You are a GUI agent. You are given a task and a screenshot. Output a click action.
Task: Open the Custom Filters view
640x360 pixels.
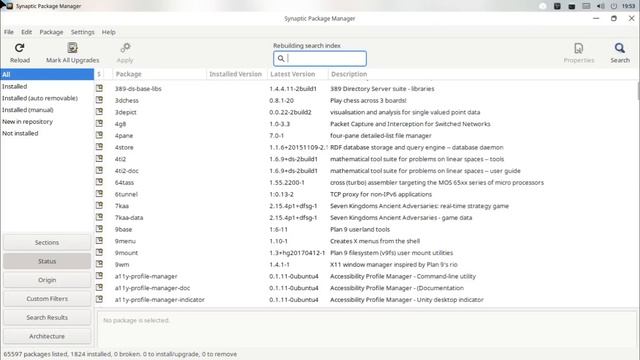click(47, 299)
